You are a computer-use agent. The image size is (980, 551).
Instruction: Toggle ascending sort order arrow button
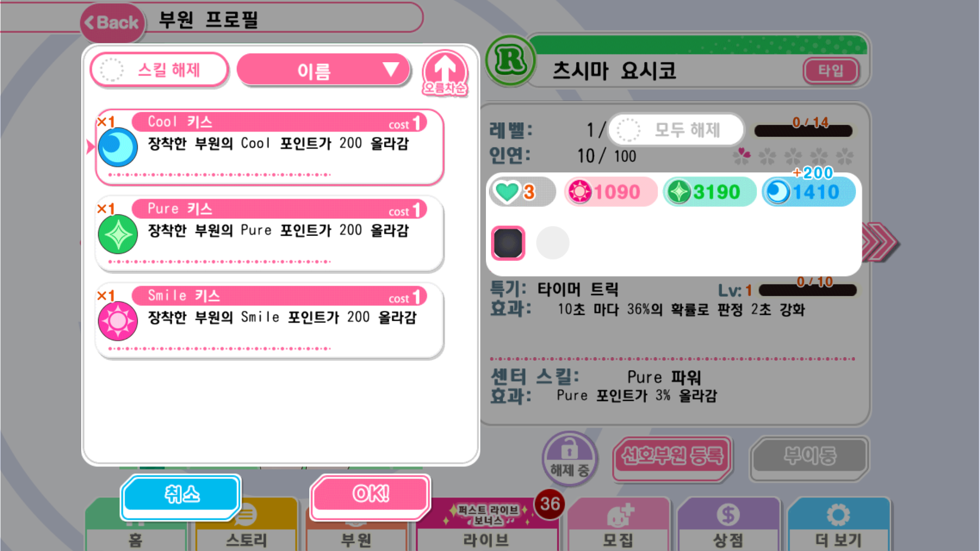(445, 72)
